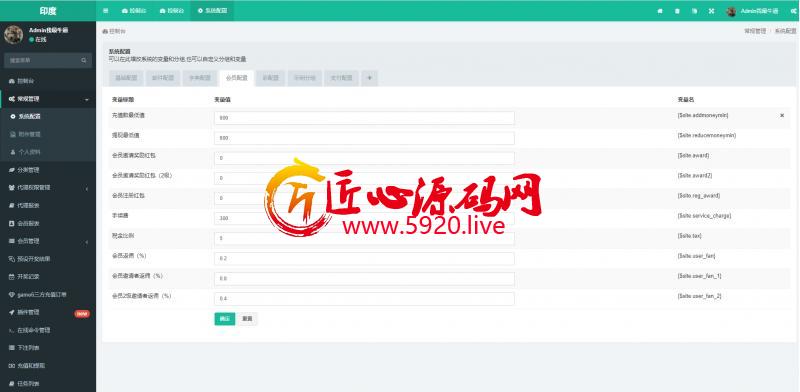This screenshot has height=392, width=800.
Task: Click the green submit button
Action: tap(224, 319)
